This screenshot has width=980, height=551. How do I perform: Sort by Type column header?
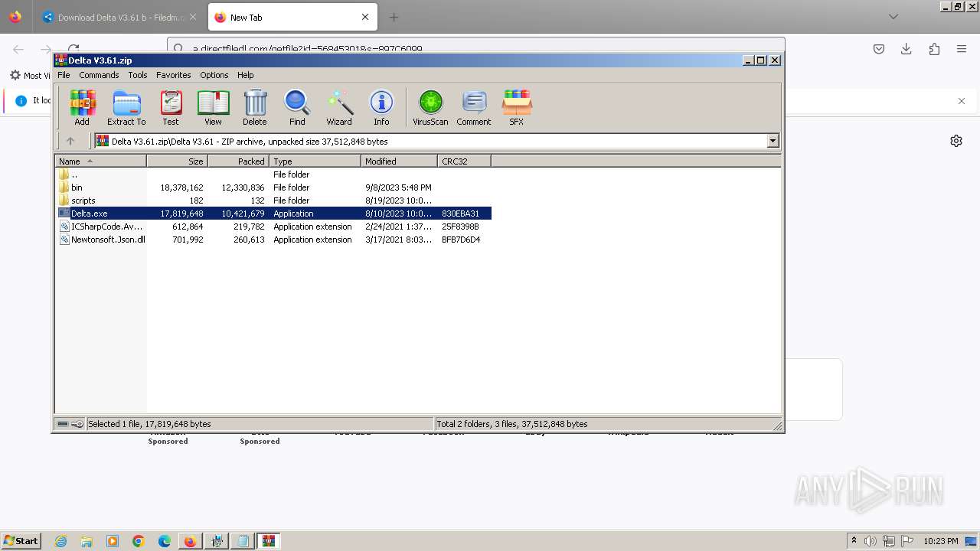pos(315,161)
